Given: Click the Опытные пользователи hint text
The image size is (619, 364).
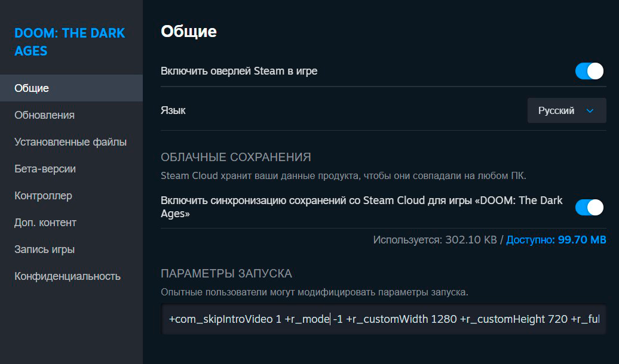Looking at the screenshot, I should pos(314,292).
